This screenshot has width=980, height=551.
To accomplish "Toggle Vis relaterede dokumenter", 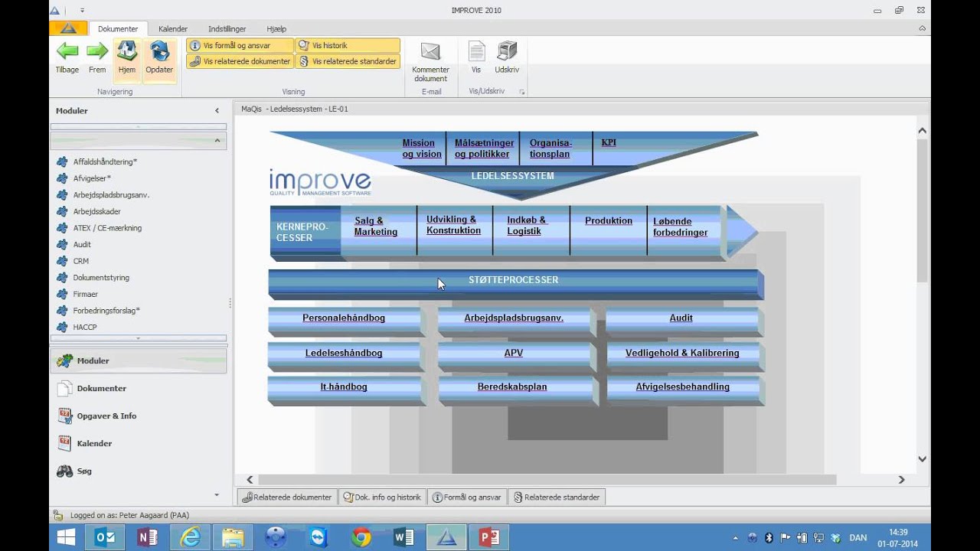I will coord(240,61).
